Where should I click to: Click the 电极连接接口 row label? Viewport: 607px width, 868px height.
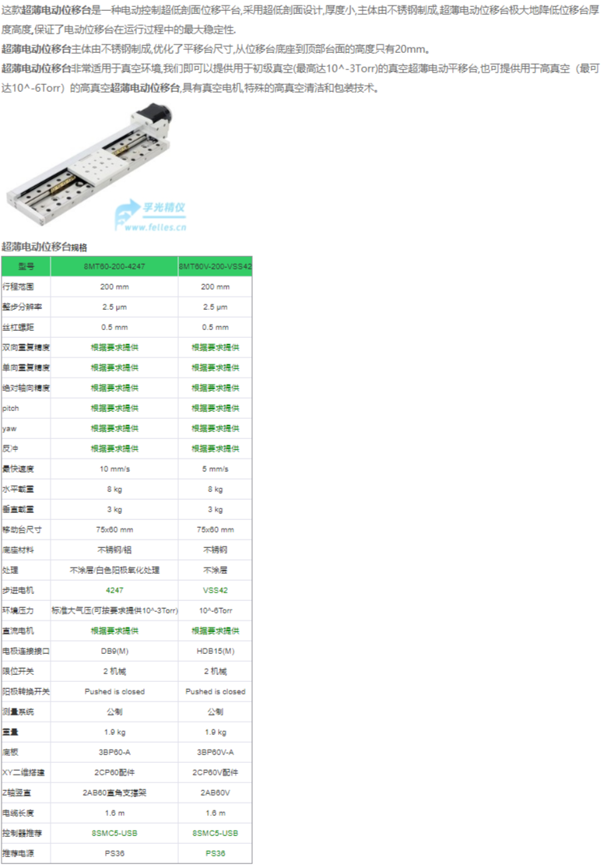[26, 651]
